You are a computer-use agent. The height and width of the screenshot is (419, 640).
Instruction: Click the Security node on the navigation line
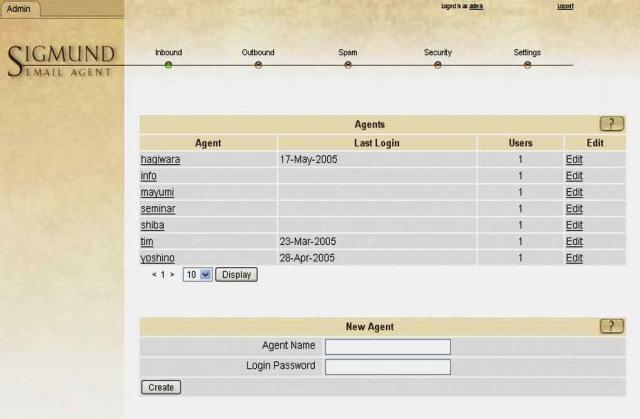coord(438,65)
